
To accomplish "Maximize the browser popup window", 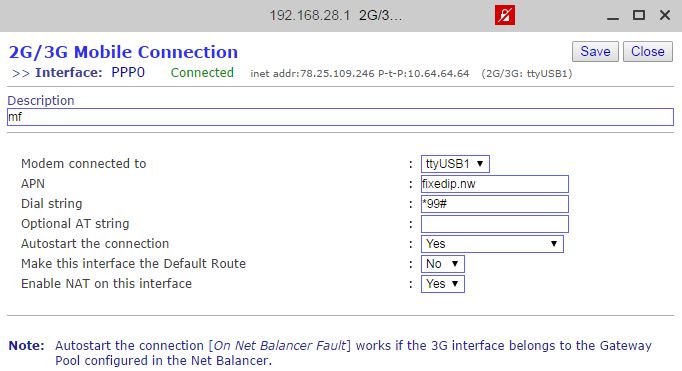I will [x=639, y=16].
